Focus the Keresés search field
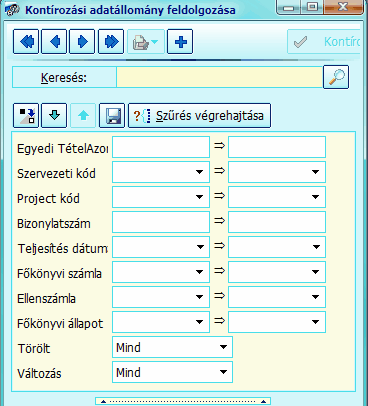The height and width of the screenshot is (406, 368). pos(220,77)
